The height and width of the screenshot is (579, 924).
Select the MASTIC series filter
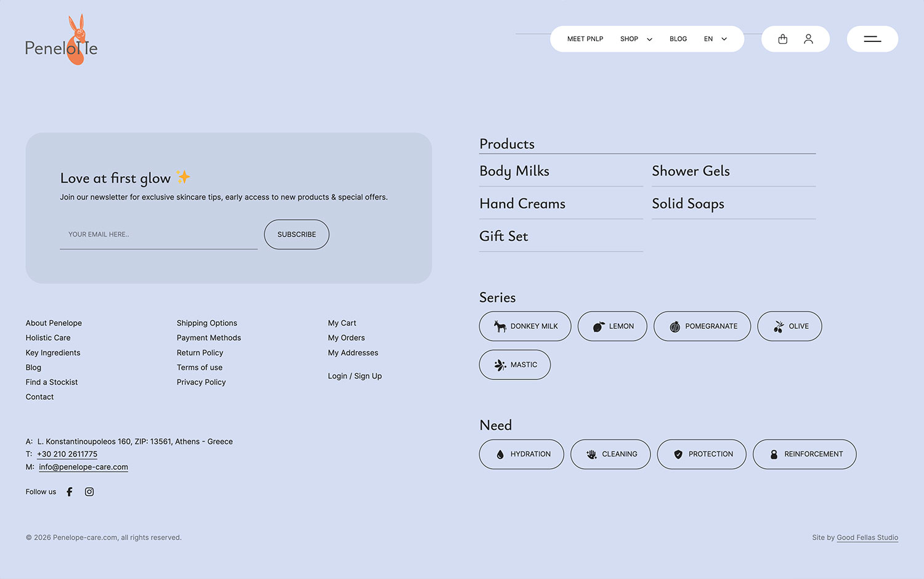(x=514, y=364)
